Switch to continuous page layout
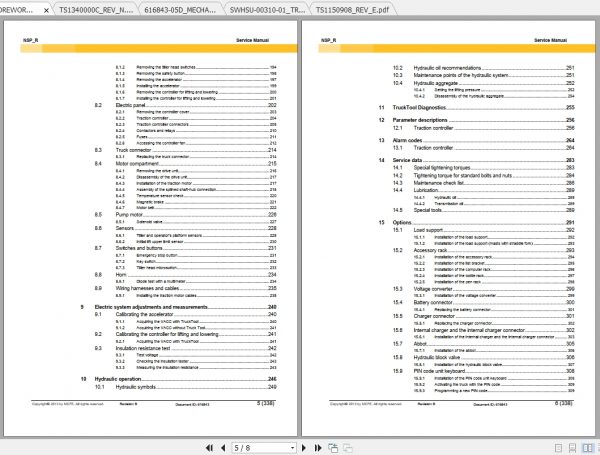Image resolution: width=600 pixels, height=455 pixels. coord(573,448)
